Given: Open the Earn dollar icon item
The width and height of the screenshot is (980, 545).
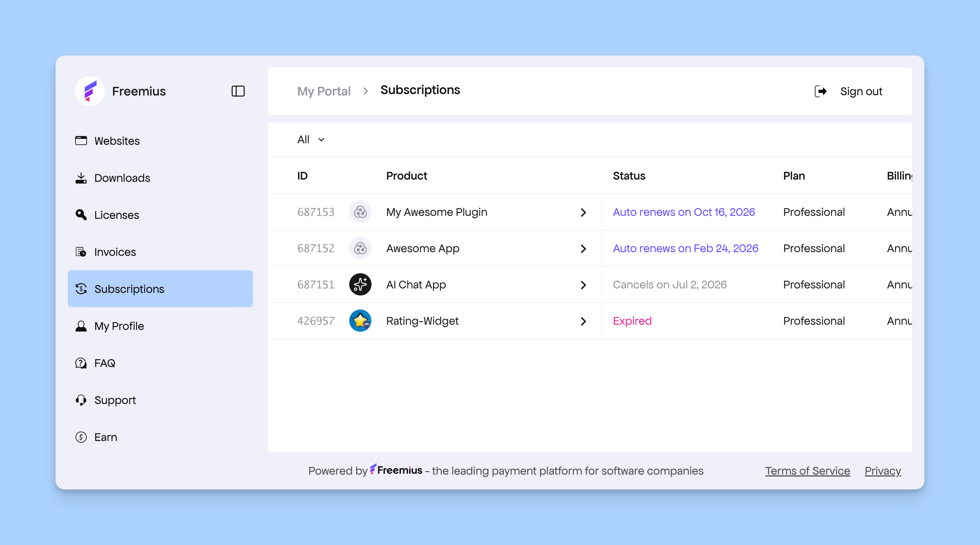Looking at the screenshot, I should pyautogui.click(x=81, y=437).
